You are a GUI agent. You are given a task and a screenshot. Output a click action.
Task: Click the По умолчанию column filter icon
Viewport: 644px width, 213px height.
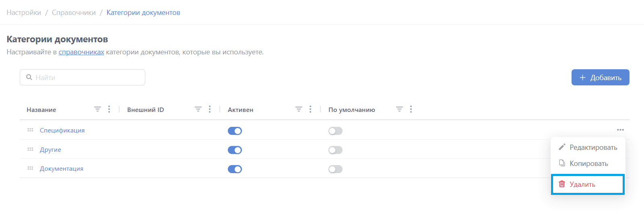pyautogui.click(x=399, y=109)
